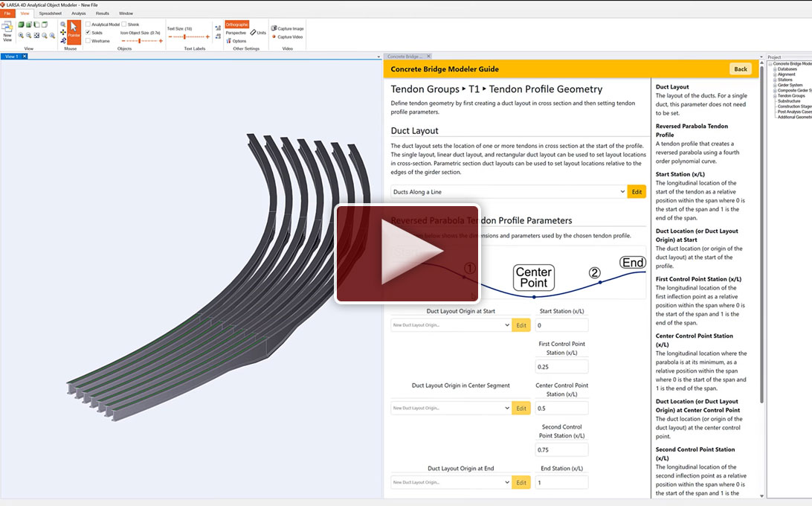Image resolution: width=812 pixels, height=506 pixels.
Task: Click plus to increase Icon Object Size
Action: 161,41
